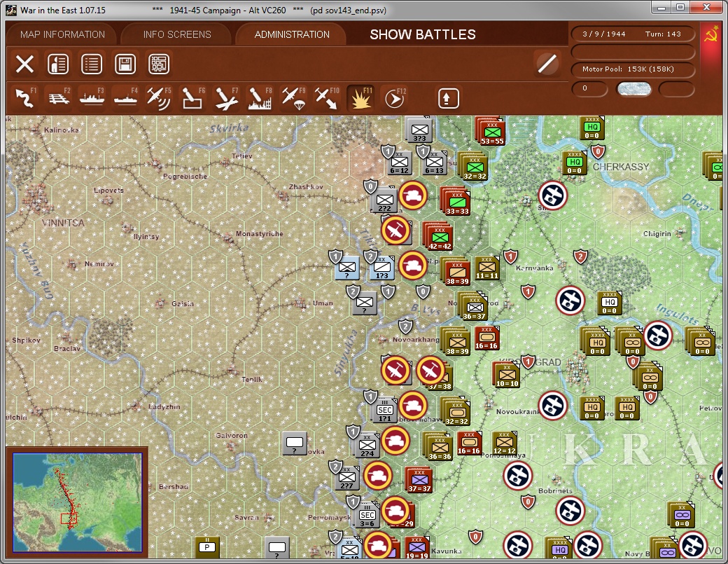Select the purple 19=19 unit stack

pyautogui.click(x=416, y=548)
